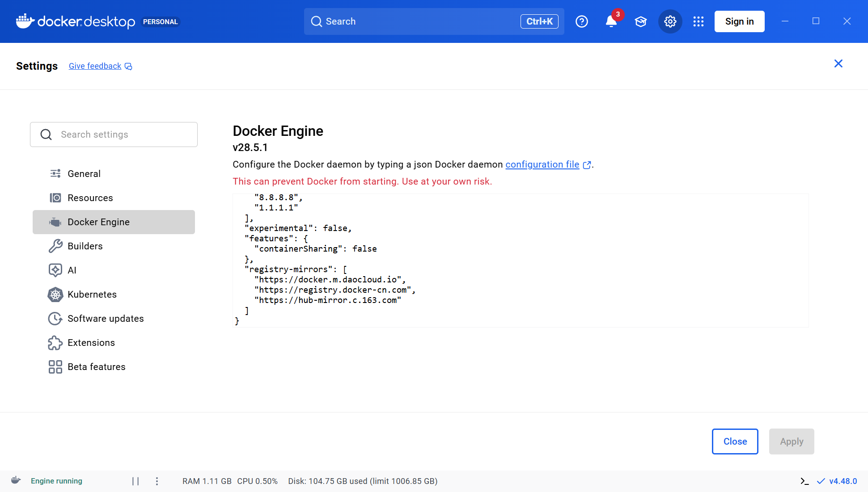Click the Give feedback link

coord(95,66)
